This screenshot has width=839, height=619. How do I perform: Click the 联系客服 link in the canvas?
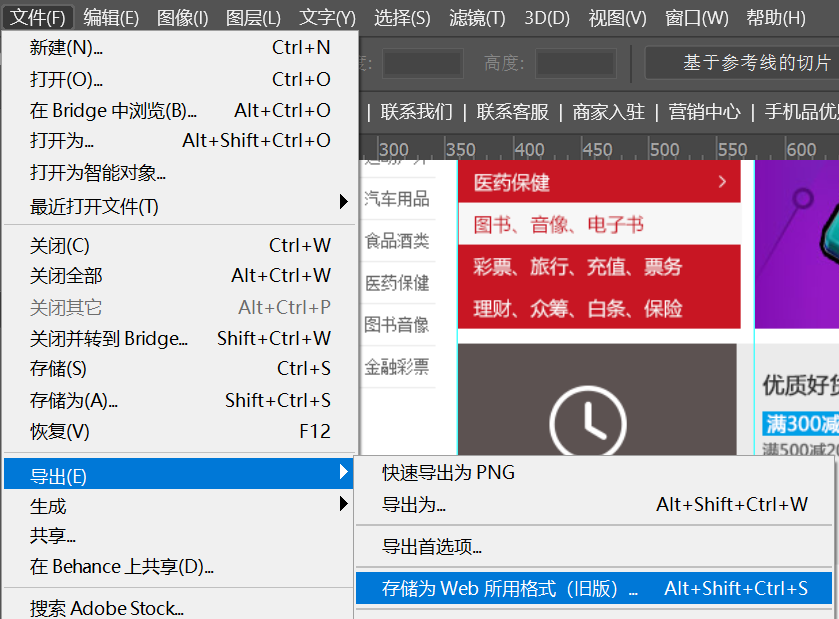(512, 112)
